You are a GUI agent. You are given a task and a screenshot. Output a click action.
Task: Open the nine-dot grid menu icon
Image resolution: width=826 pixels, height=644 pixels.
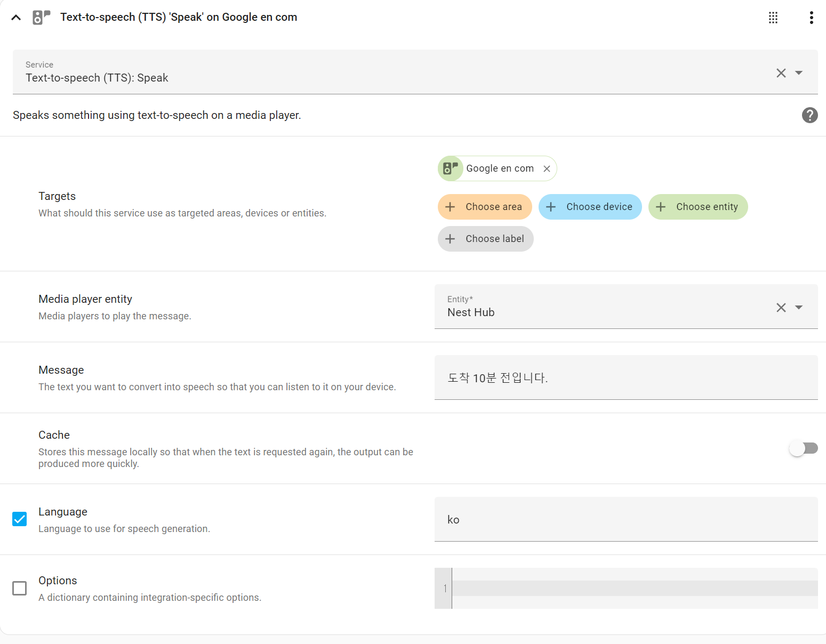click(773, 18)
